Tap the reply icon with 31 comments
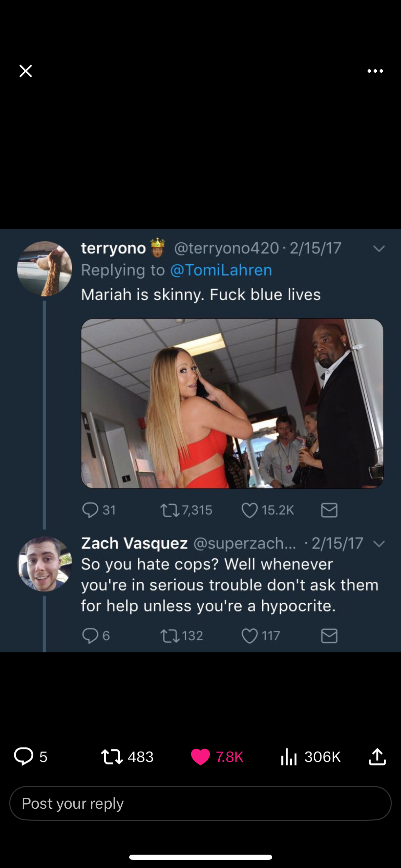This screenshot has width=401, height=868. [x=90, y=510]
